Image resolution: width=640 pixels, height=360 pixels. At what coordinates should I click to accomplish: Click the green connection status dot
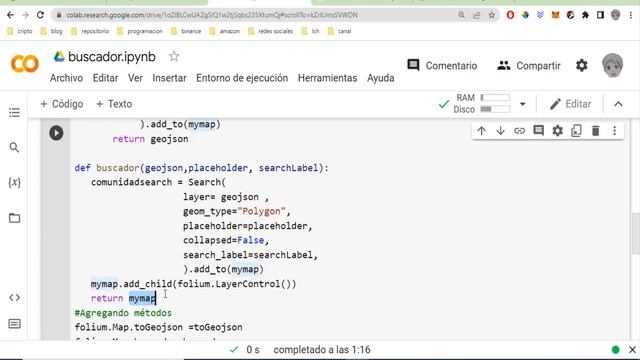pos(616,350)
